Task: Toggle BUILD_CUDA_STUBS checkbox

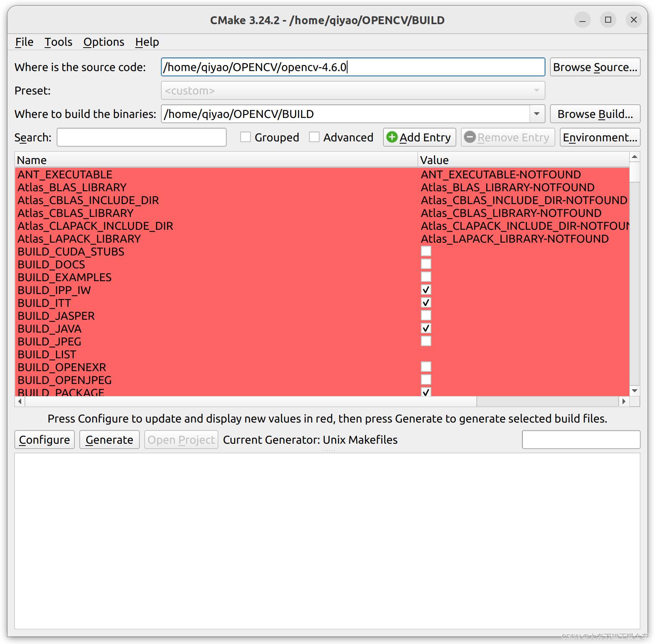Action: click(x=426, y=251)
